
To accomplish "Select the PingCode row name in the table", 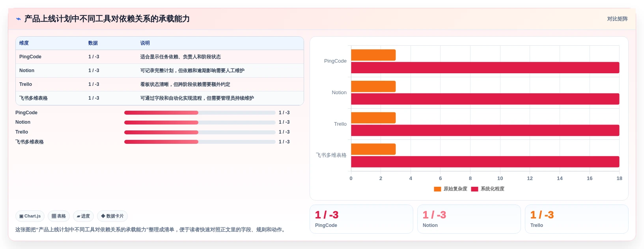I will point(30,57).
